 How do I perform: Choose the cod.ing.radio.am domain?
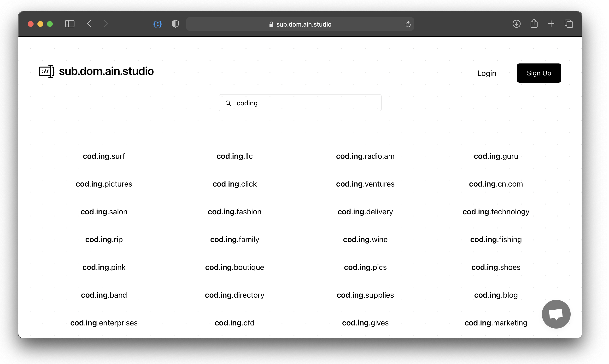(x=365, y=156)
